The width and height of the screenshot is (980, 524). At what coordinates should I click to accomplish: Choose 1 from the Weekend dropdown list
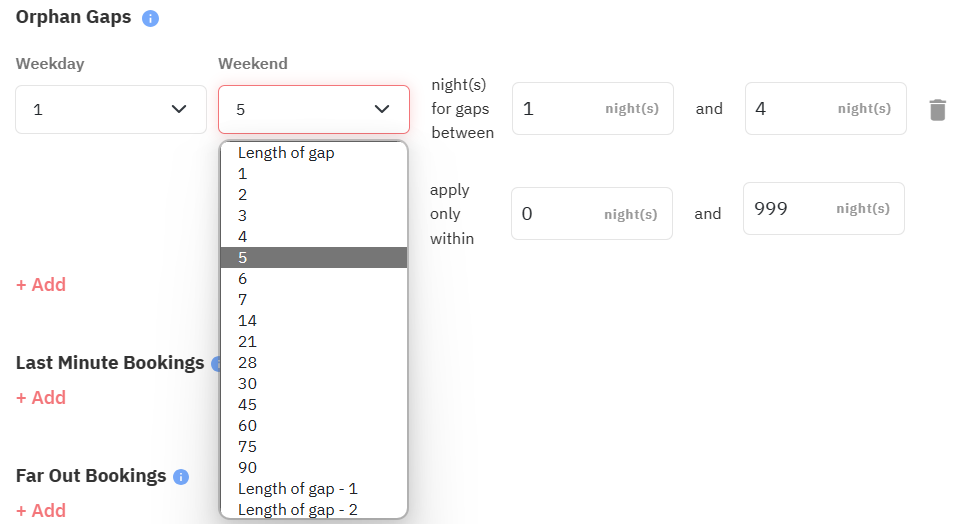tap(243, 174)
